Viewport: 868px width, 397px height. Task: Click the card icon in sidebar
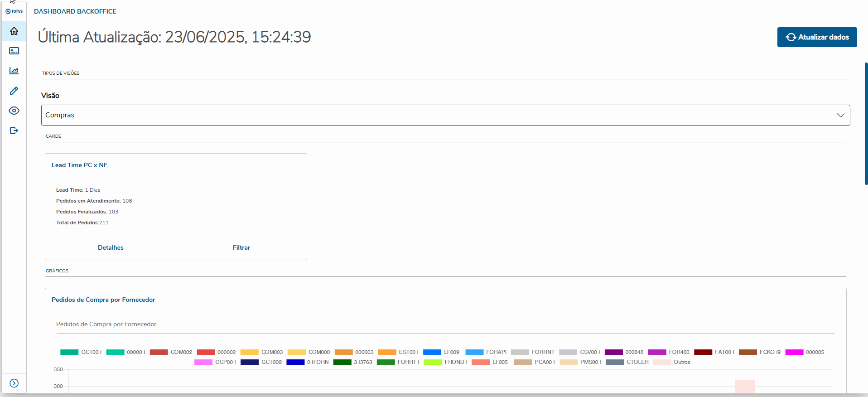click(x=14, y=51)
